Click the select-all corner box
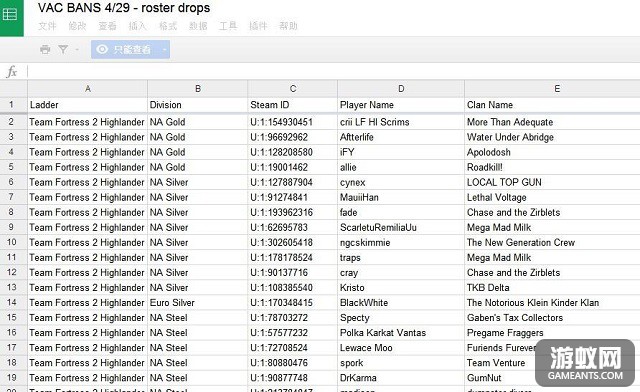The image size is (640, 392). click(13, 89)
